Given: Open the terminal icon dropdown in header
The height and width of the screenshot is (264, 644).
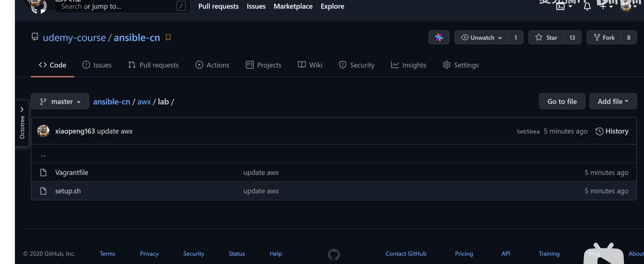Looking at the screenshot, I should pyautogui.click(x=564, y=6).
